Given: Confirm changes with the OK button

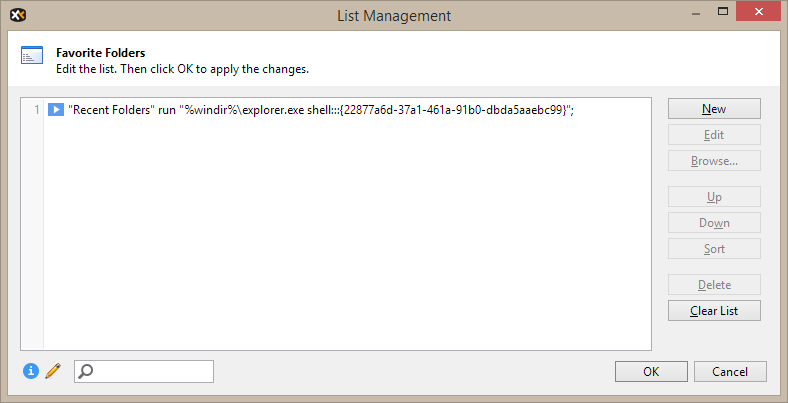Looking at the screenshot, I should (651, 372).
